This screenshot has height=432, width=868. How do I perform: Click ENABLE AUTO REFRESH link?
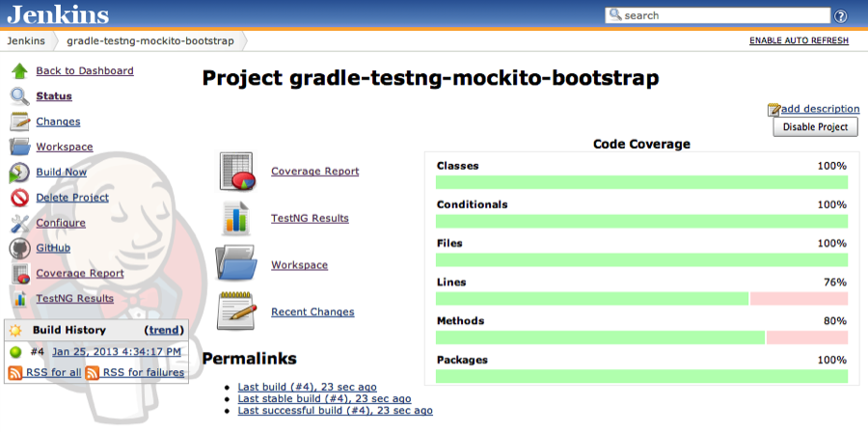[799, 40]
